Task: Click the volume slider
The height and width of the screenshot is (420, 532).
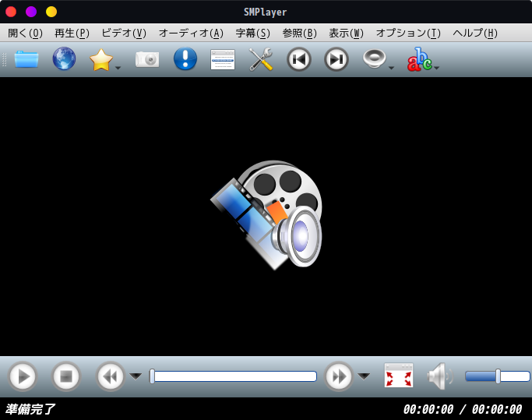Action: pos(498,376)
